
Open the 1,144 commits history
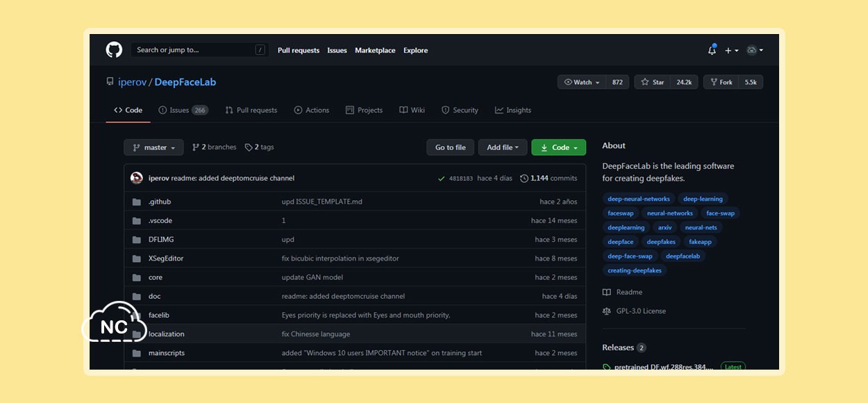click(549, 179)
